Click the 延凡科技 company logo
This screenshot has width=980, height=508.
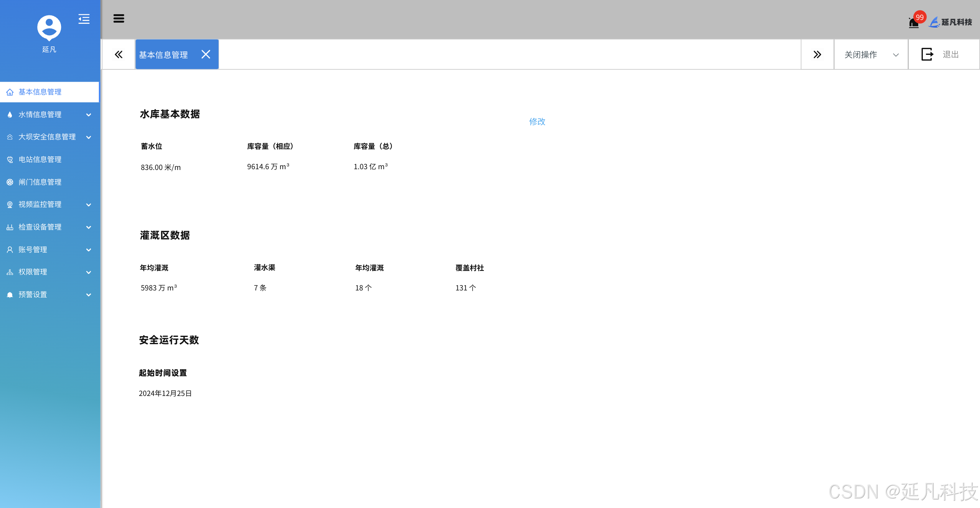tap(950, 22)
